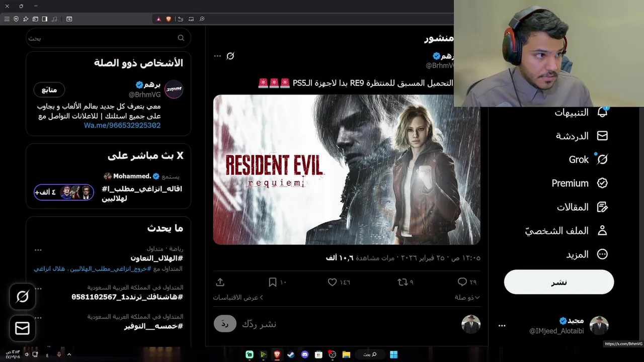Open the 0581102567 trending hashtag
This screenshot has width=644, height=362.
click(x=127, y=297)
